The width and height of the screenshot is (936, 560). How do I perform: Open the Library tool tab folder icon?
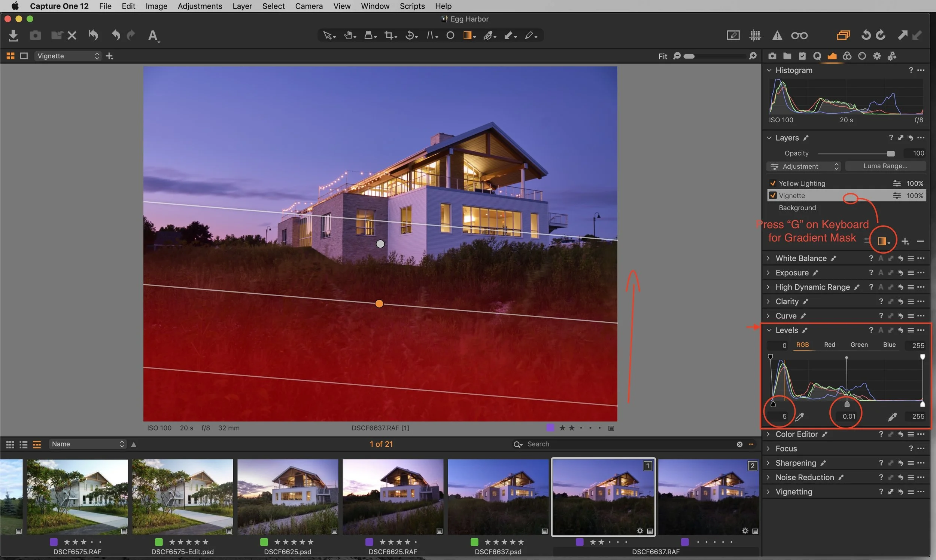pyautogui.click(x=787, y=56)
